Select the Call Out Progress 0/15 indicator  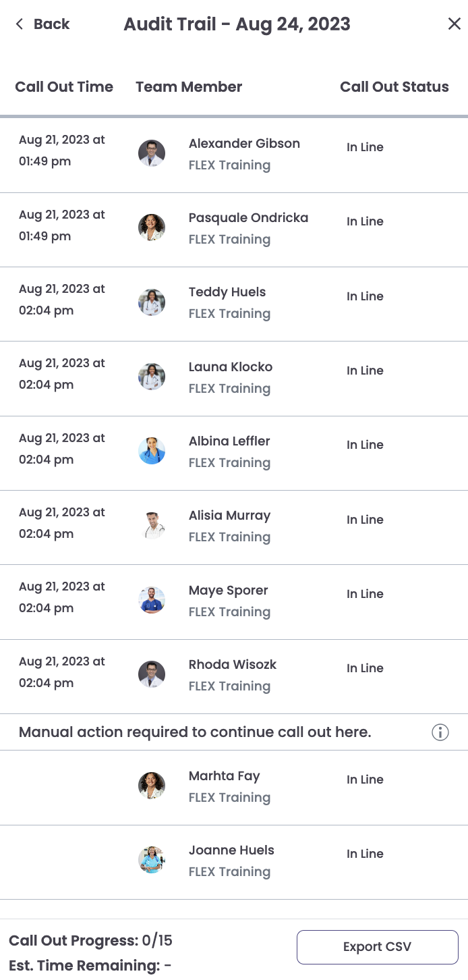[x=90, y=941]
